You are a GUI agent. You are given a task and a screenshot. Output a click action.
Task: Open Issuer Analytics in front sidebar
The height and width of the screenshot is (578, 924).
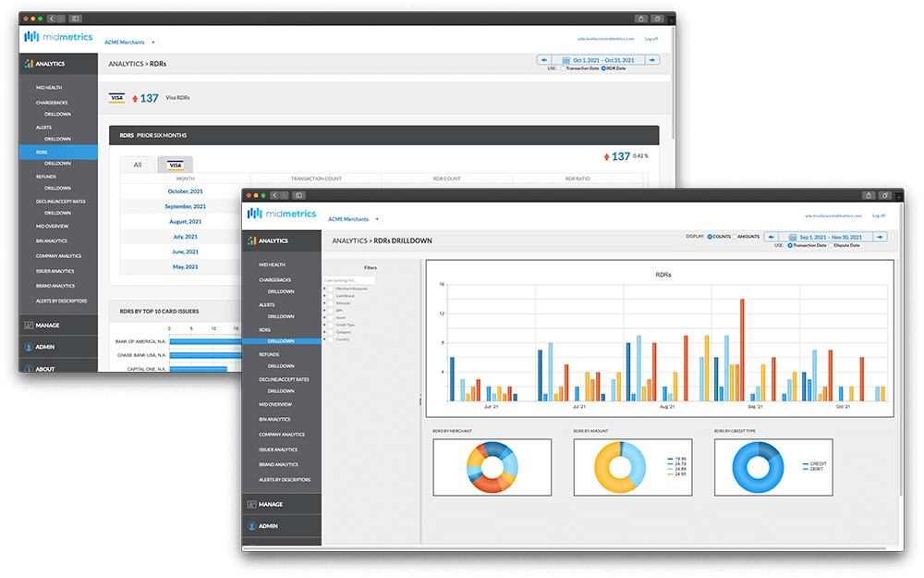pos(278,449)
